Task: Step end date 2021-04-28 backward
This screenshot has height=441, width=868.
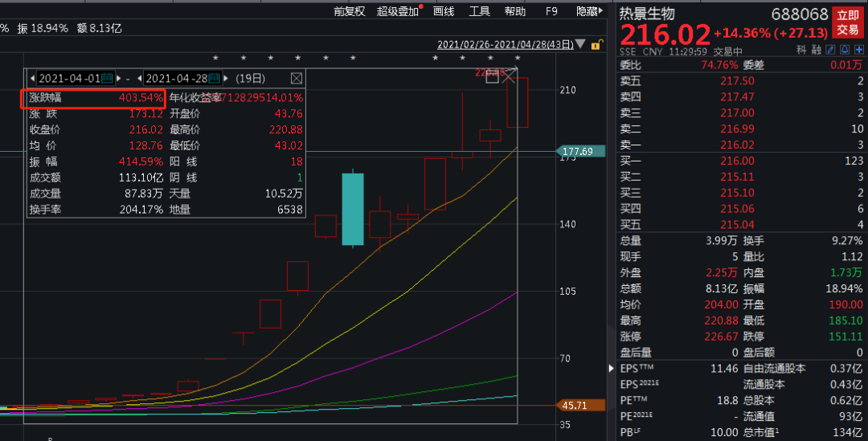Action: 140,79
